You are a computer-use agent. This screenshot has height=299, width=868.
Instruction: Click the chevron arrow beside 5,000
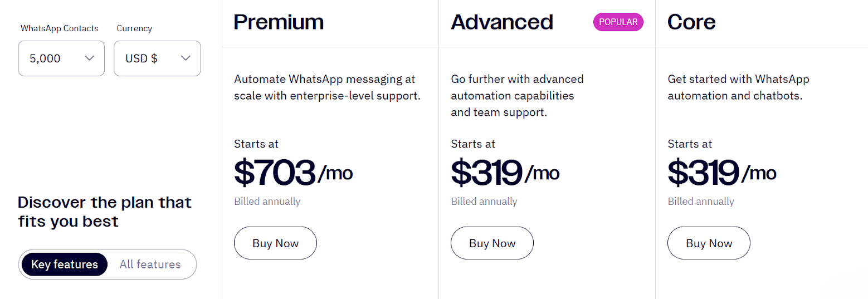coord(89,58)
